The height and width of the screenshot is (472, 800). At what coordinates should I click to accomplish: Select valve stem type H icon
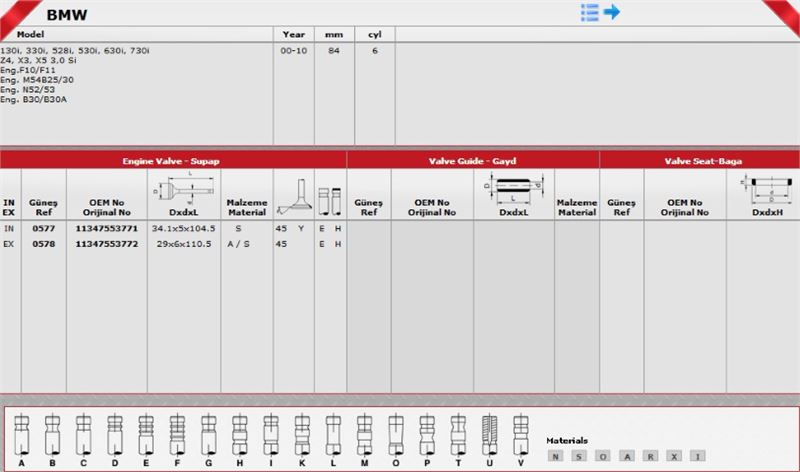(x=240, y=435)
